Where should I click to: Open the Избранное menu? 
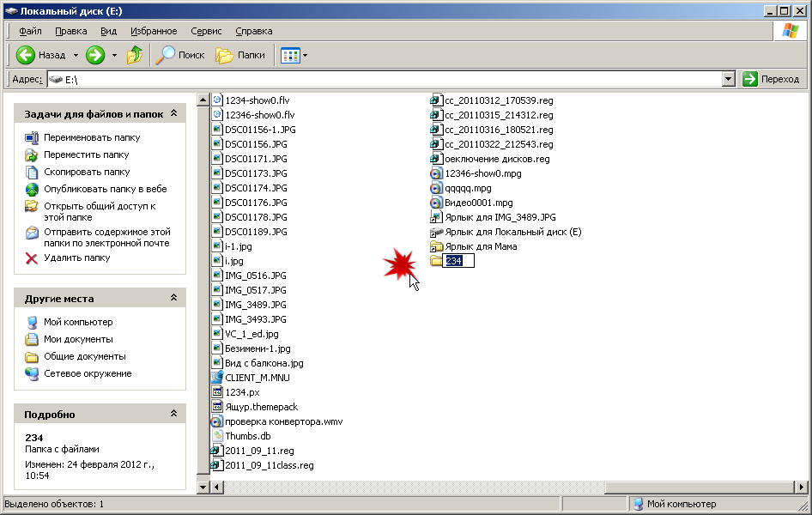[154, 31]
